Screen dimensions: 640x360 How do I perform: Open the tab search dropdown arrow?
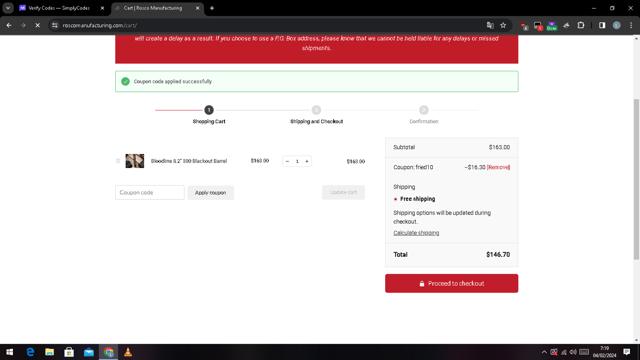click(8, 8)
